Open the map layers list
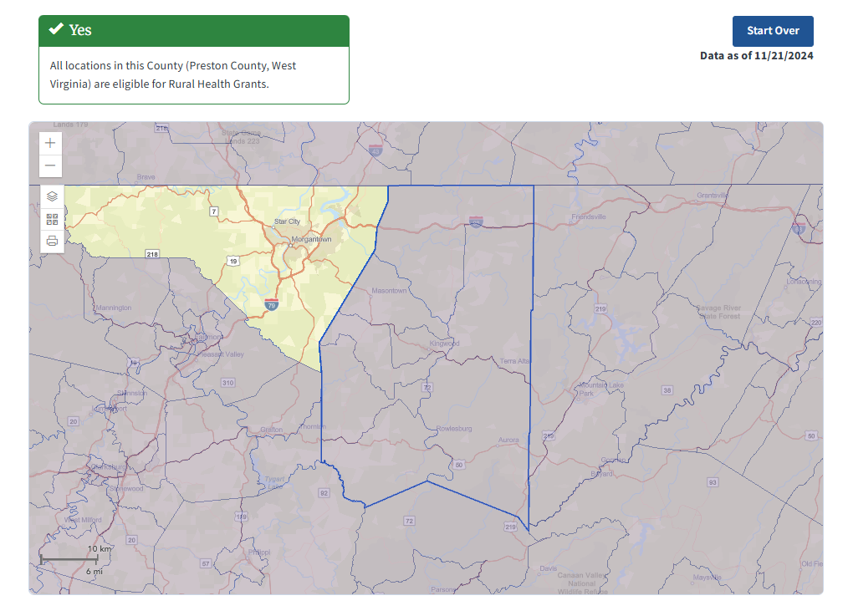848x616 pixels. click(52, 196)
